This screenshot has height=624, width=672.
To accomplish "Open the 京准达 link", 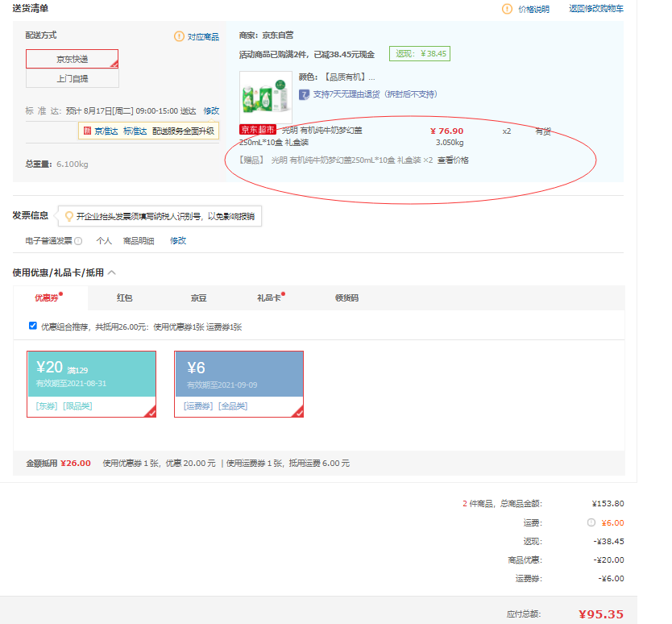I will [x=106, y=131].
